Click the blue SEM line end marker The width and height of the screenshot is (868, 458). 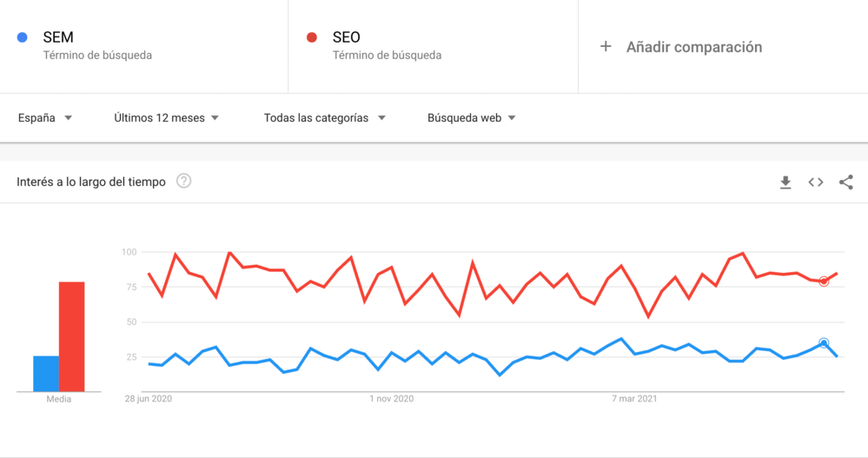tap(824, 343)
